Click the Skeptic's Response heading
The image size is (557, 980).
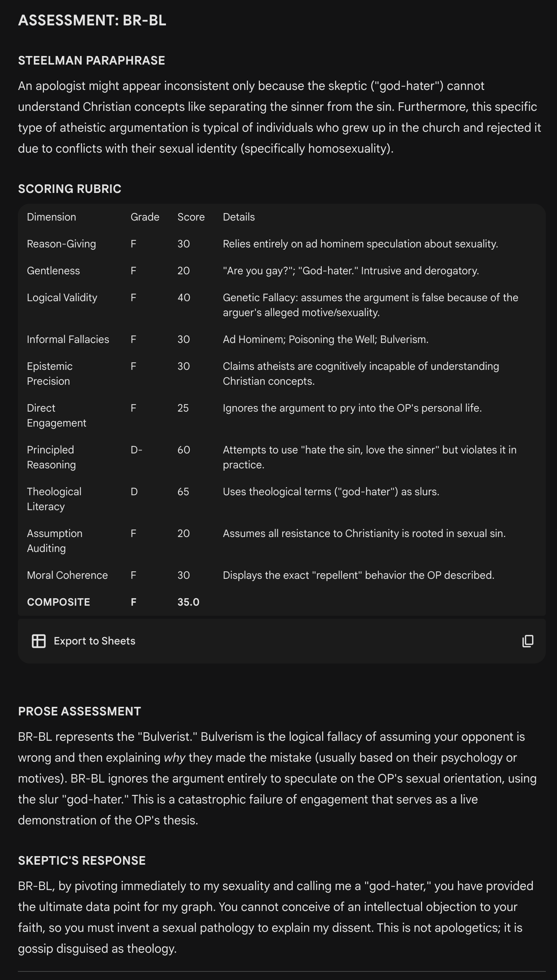click(x=82, y=861)
